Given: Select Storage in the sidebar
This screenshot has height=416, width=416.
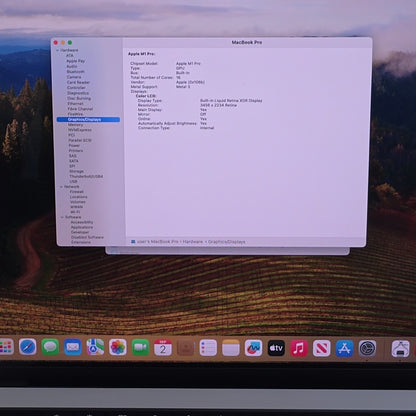Looking at the screenshot, I should point(76,171).
